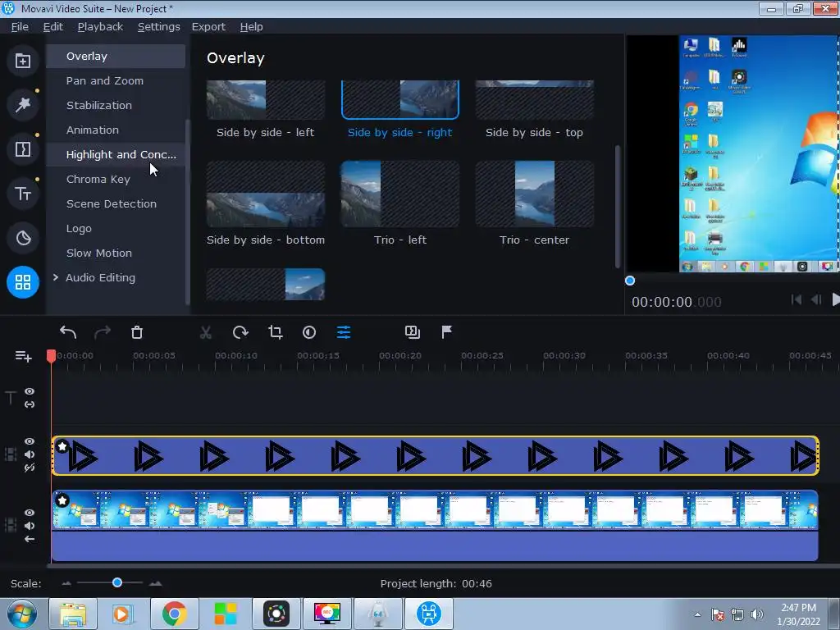
Task: Hide the main video track
Action: tap(30, 513)
